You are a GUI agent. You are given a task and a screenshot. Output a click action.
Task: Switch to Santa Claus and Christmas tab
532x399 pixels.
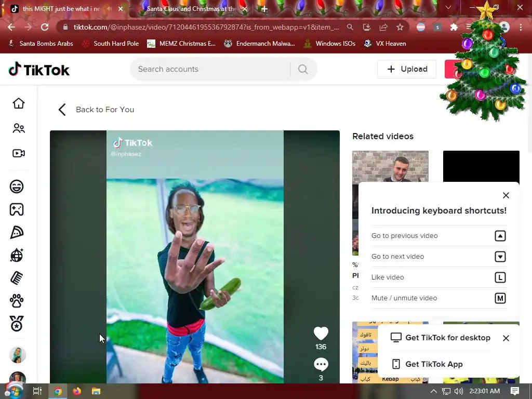[191, 9]
